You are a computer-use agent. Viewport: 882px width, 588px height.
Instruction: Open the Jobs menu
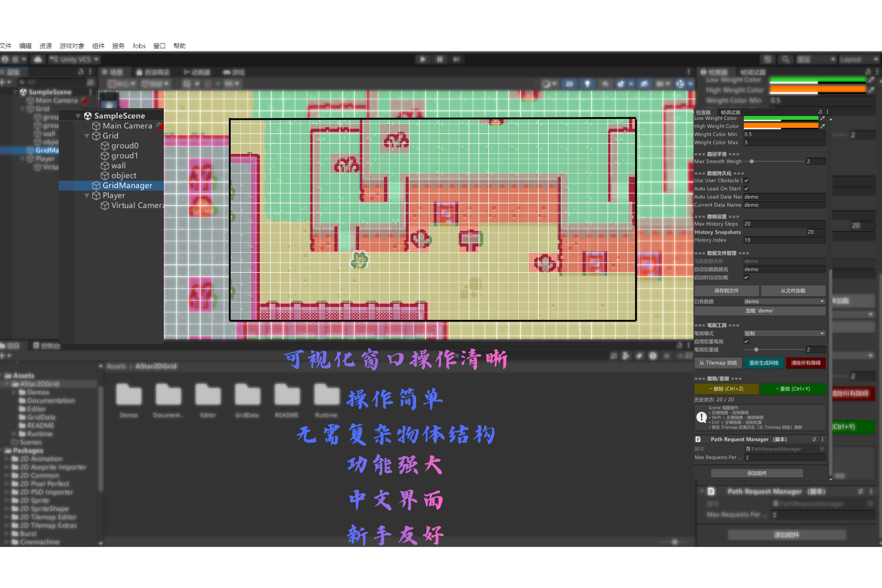tap(139, 46)
